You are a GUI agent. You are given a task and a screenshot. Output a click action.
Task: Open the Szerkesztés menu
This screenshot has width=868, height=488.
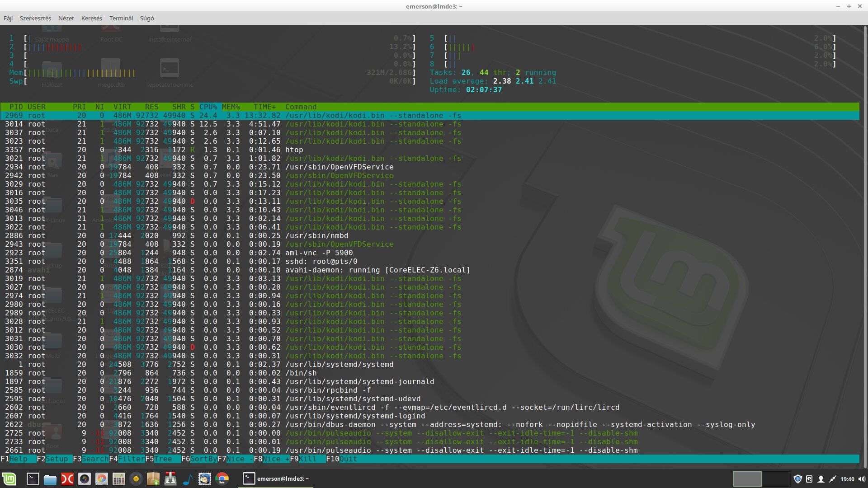tap(35, 18)
